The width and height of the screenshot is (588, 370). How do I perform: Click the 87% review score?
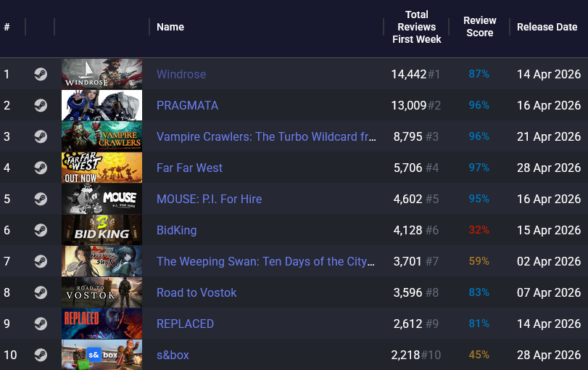479,74
